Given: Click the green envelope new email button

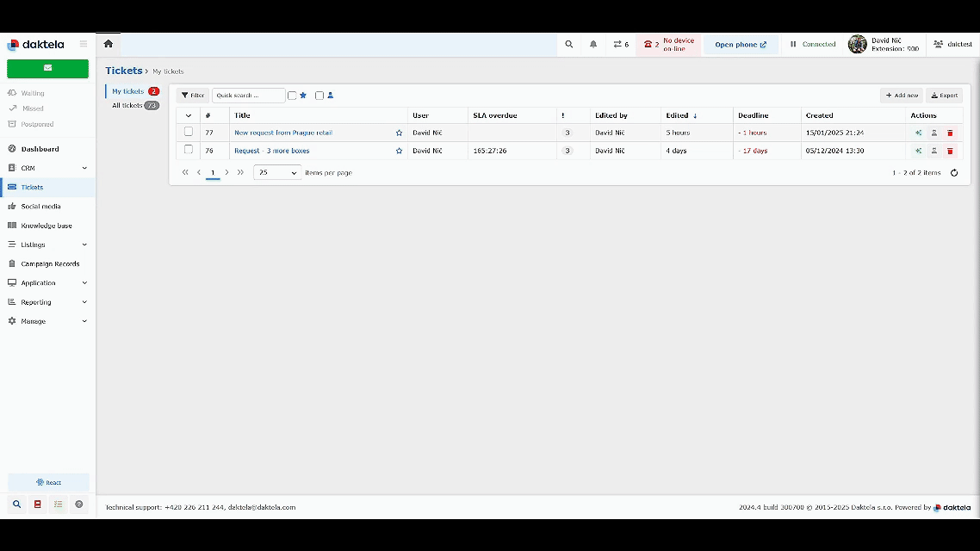Looking at the screenshot, I should (x=47, y=68).
